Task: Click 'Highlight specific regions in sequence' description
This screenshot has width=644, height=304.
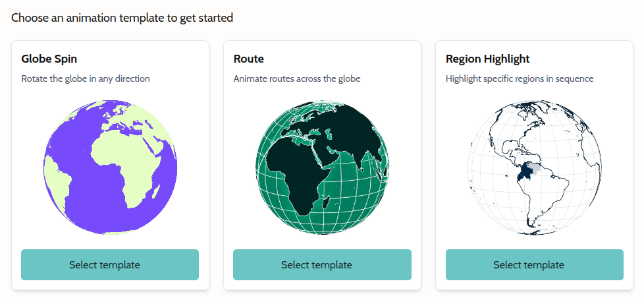Action: [x=520, y=78]
